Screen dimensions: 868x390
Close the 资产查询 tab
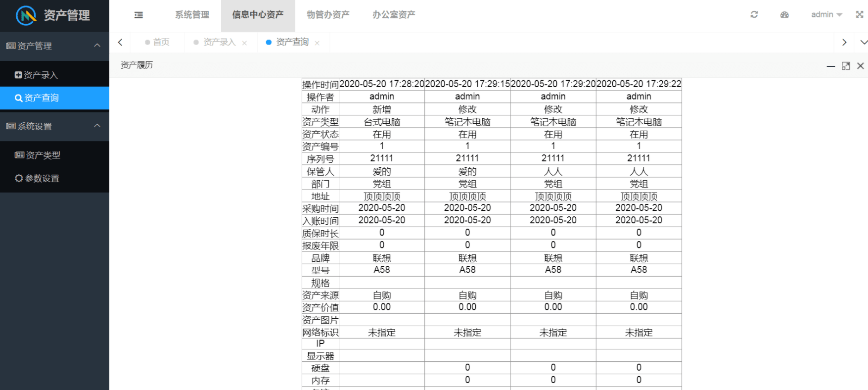point(317,43)
